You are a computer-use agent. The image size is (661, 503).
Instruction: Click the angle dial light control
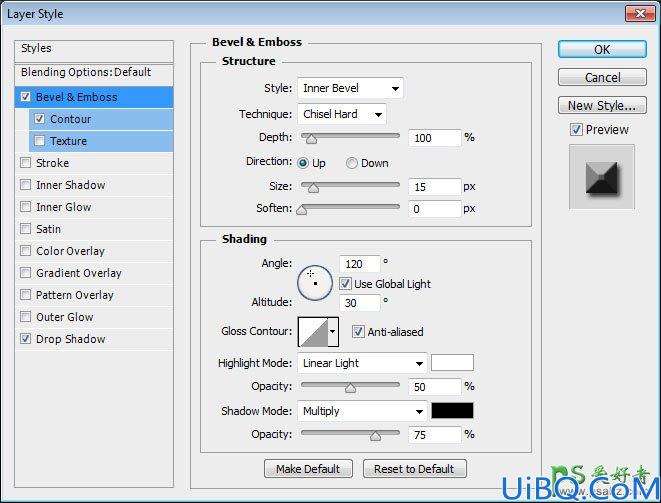point(315,283)
